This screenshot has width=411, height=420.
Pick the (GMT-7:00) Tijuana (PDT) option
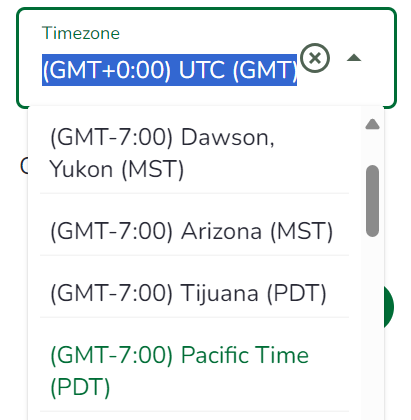click(194, 293)
